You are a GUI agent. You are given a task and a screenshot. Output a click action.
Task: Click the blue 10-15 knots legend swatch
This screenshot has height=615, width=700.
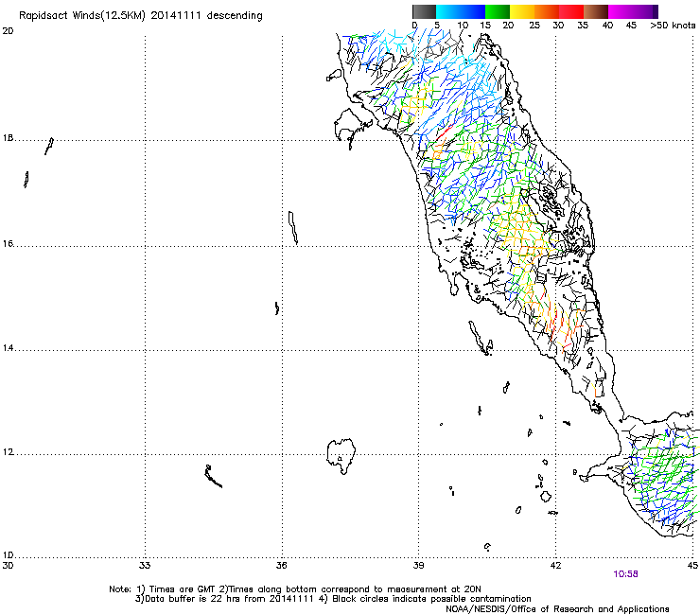coord(473,11)
